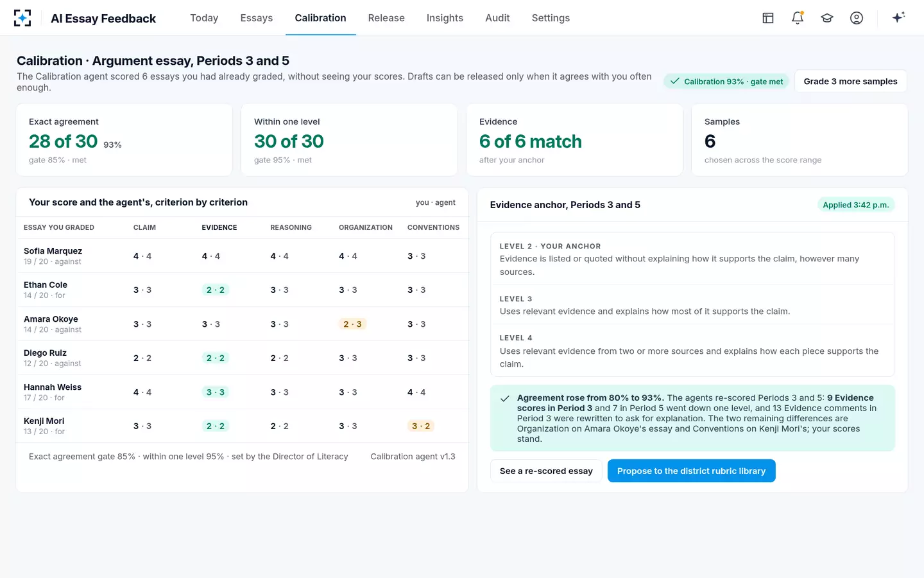Viewport: 924px width, 578px height.
Task: Click the AI Essay Feedback logo icon
Action: pyautogui.click(x=22, y=18)
